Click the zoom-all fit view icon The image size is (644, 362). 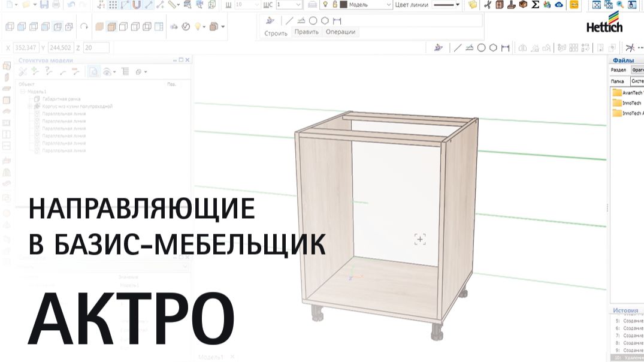[596, 5]
